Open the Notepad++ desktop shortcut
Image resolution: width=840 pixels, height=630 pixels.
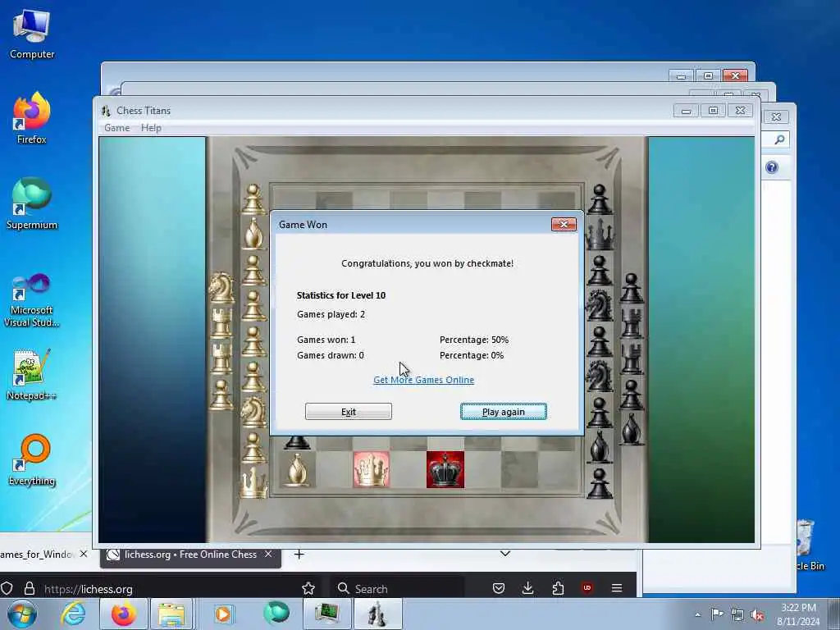tap(32, 375)
